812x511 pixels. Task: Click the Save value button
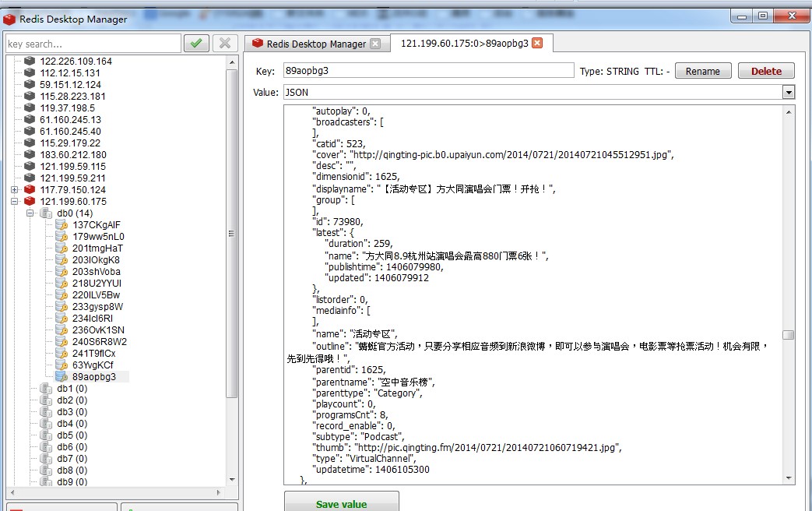coord(342,502)
